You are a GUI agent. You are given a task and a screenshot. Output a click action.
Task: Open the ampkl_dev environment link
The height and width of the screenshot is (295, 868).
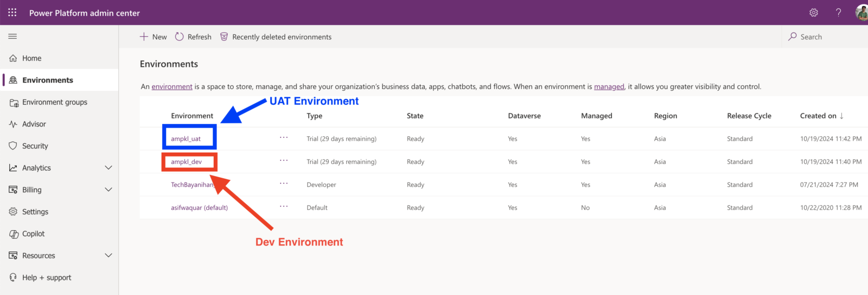pyautogui.click(x=186, y=162)
